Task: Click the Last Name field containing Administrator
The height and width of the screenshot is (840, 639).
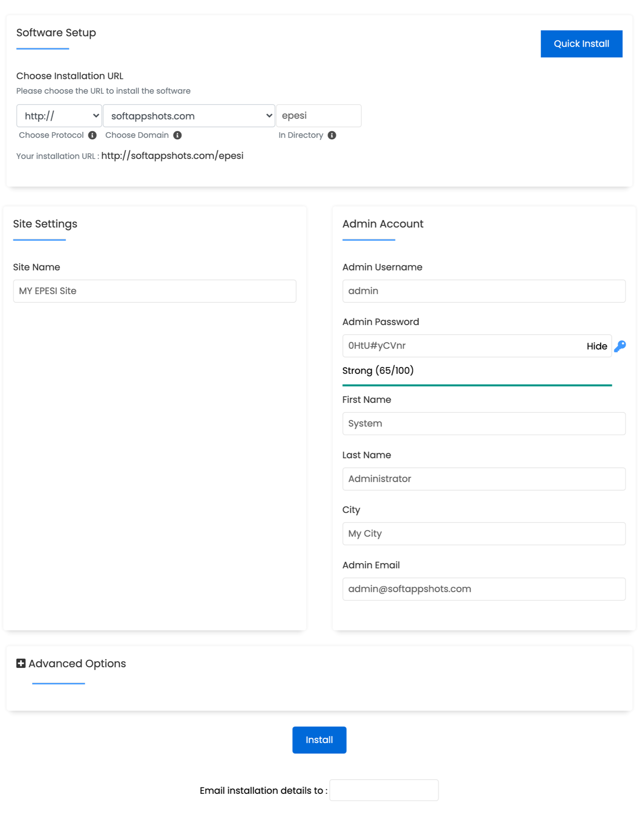Action: pyautogui.click(x=484, y=479)
